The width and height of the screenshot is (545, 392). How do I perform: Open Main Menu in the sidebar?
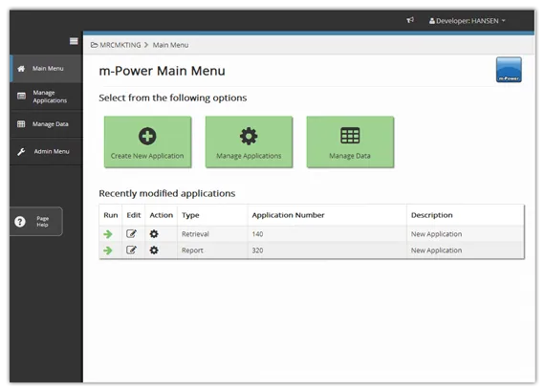click(x=47, y=69)
